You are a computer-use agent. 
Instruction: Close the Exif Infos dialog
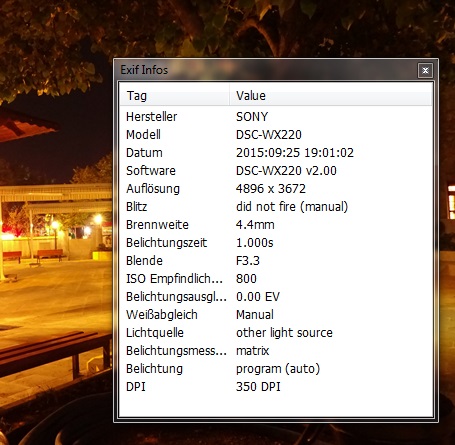click(x=425, y=70)
